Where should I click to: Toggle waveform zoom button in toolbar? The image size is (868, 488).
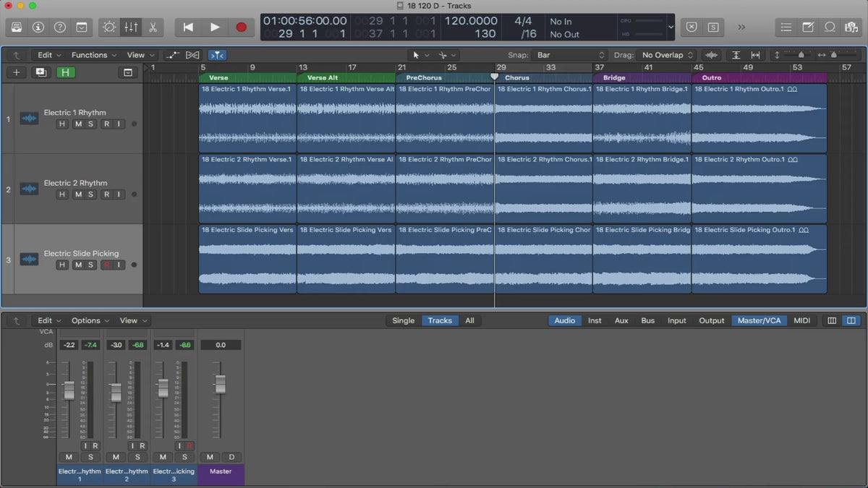point(712,55)
